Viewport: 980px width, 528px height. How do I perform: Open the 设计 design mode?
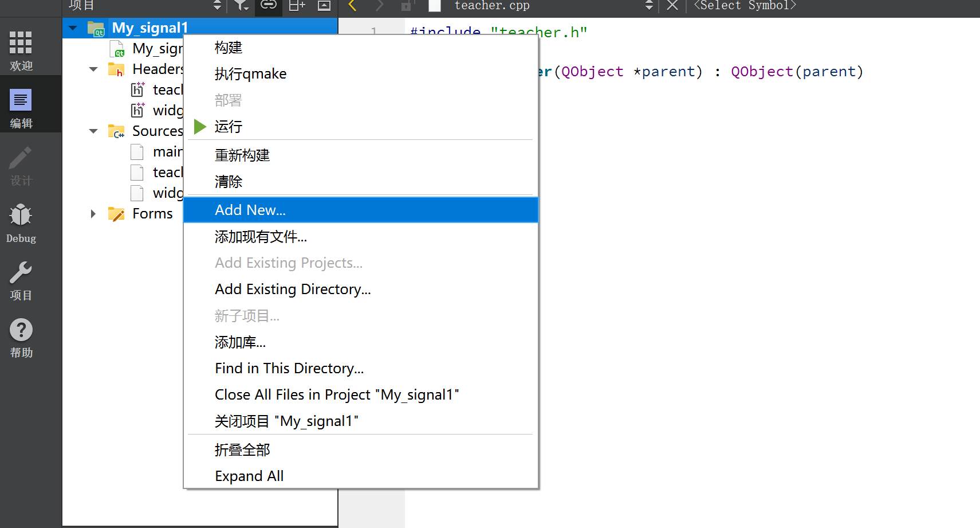click(21, 166)
